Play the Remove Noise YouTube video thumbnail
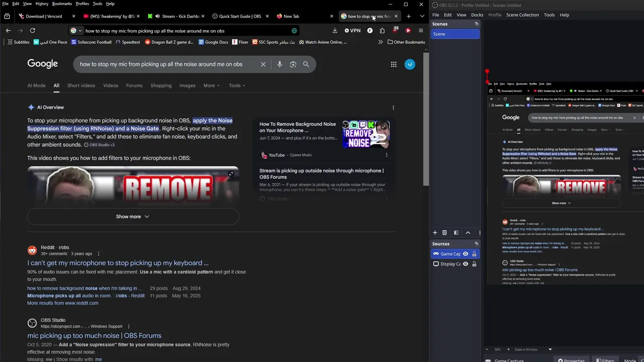The image size is (644, 362). 366,134
